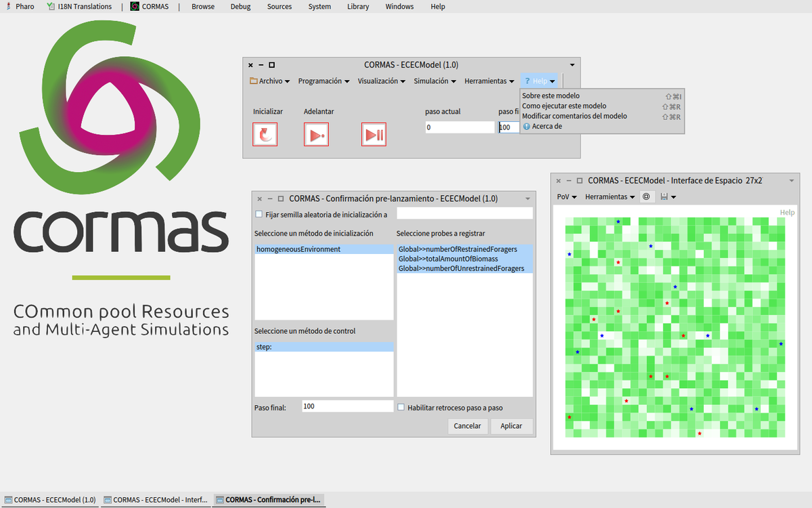The height and width of the screenshot is (508, 812).
Task: Open the Debug menu
Action: tap(240, 6)
